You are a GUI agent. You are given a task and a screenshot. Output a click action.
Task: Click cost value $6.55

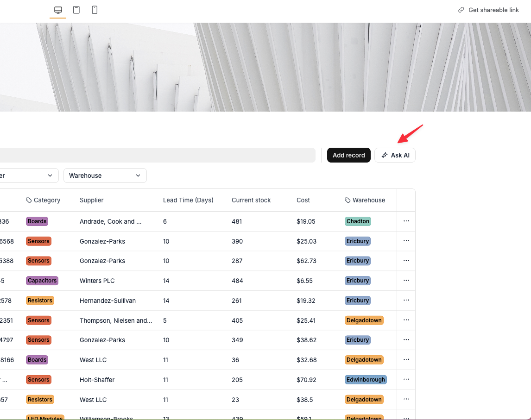304,281
